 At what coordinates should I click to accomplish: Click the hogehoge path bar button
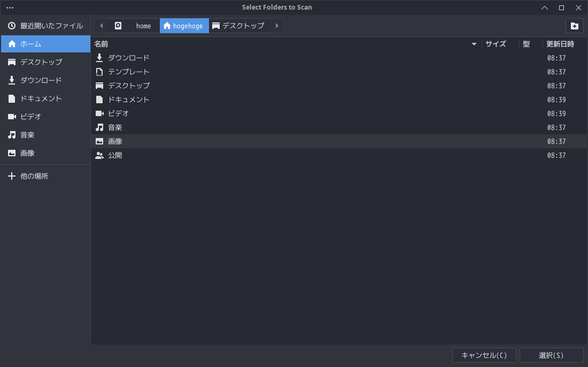184,26
